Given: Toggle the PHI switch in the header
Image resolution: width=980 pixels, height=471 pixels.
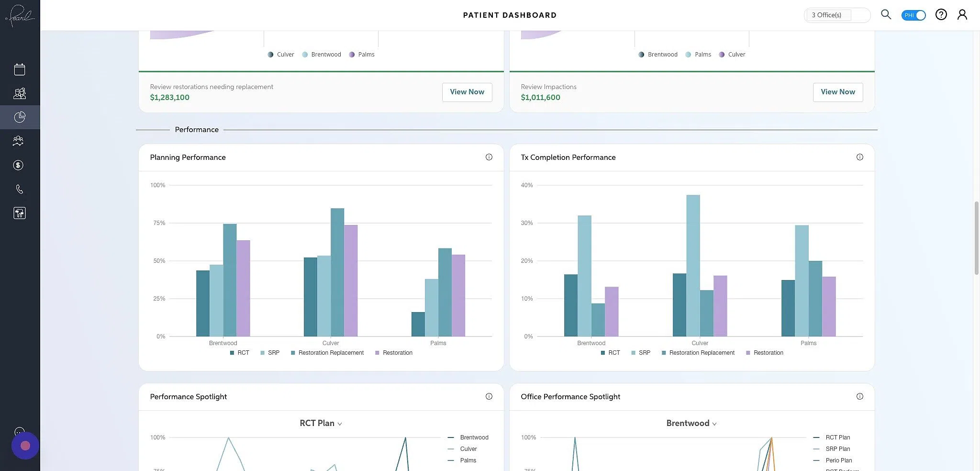Looking at the screenshot, I should click(x=913, y=15).
